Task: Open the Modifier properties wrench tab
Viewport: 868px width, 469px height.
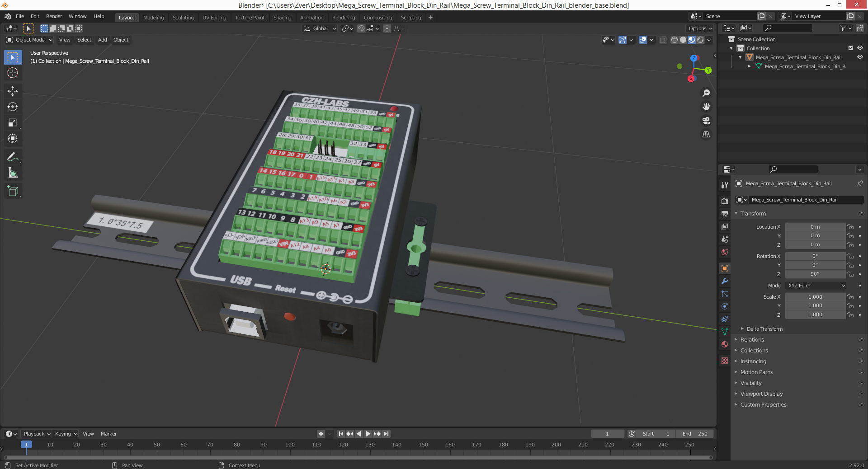Action: tap(725, 281)
